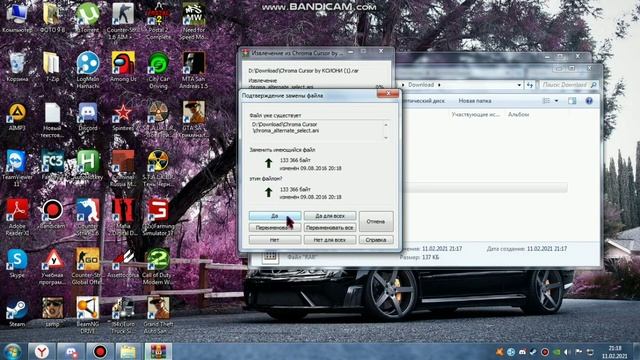Click Отмена in the replace confirmation dialog
Screen dimensions: 640x360
376,221
